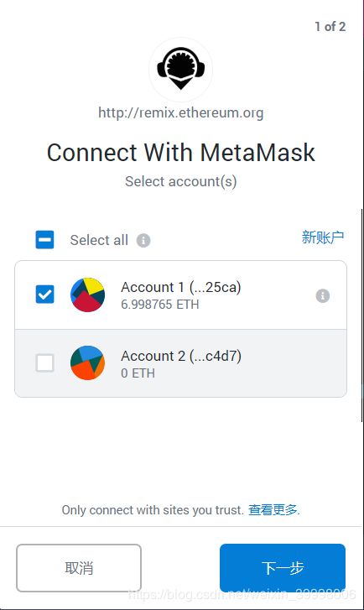
Task: Check the Account 2 checkbox
Action: point(44,363)
